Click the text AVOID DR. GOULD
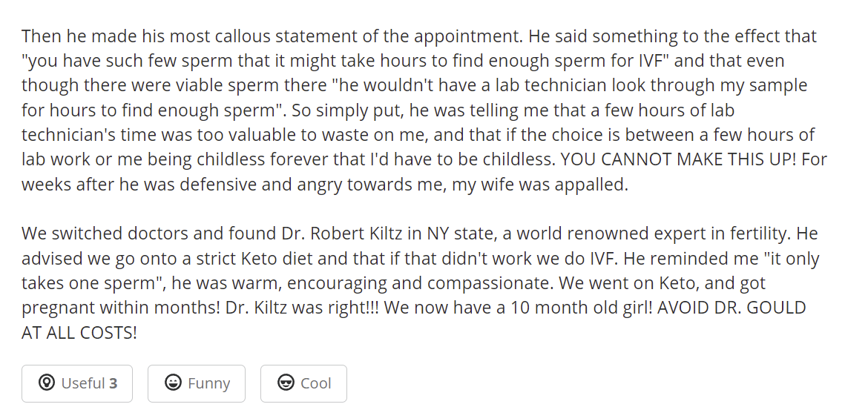Screen dimensions: 868x407 pos(731,308)
